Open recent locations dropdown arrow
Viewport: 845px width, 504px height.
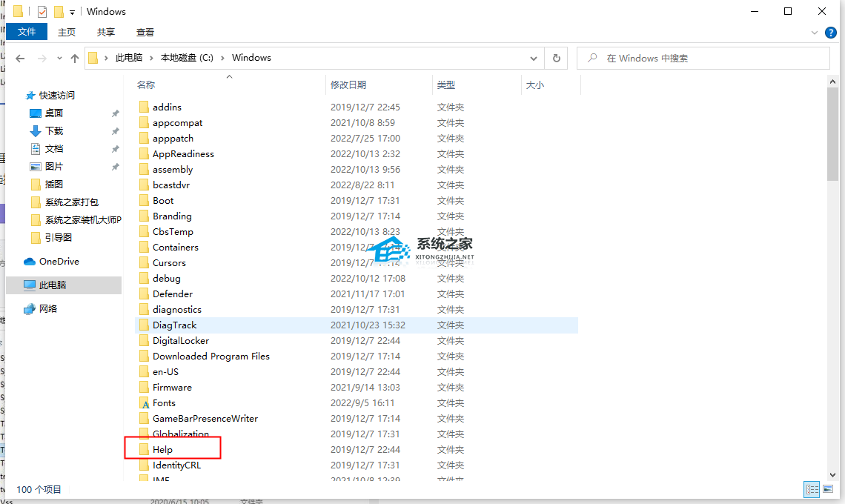(x=59, y=59)
